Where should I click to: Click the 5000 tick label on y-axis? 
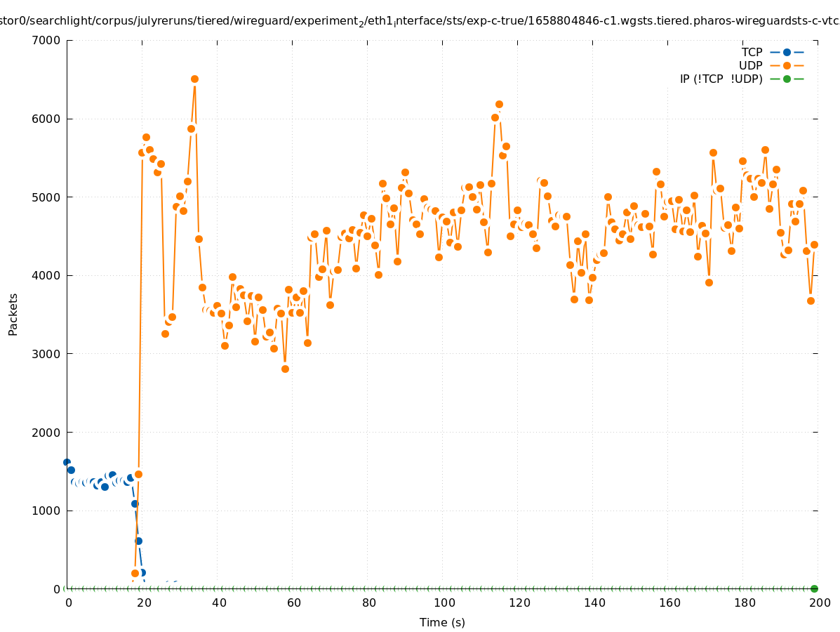[47, 197]
